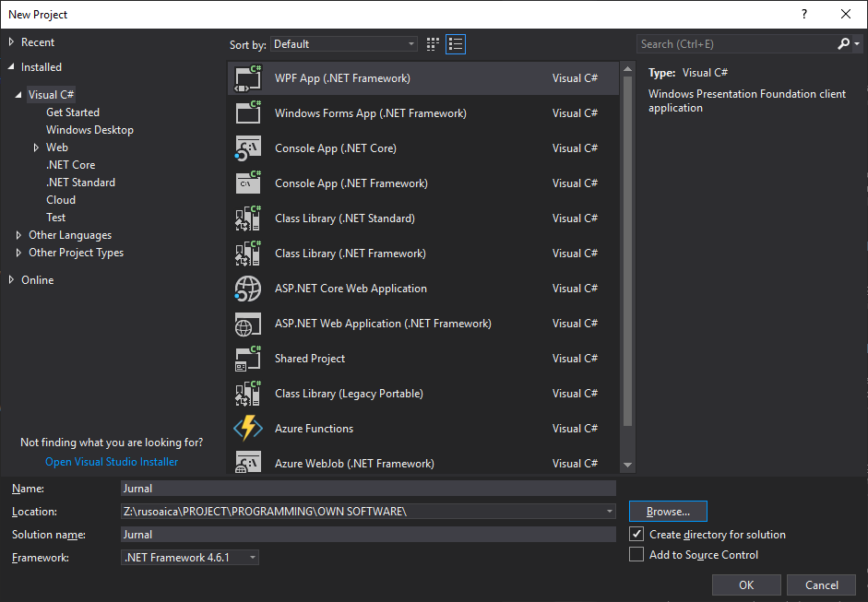Pick the Azure Functions lightning icon

248,429
